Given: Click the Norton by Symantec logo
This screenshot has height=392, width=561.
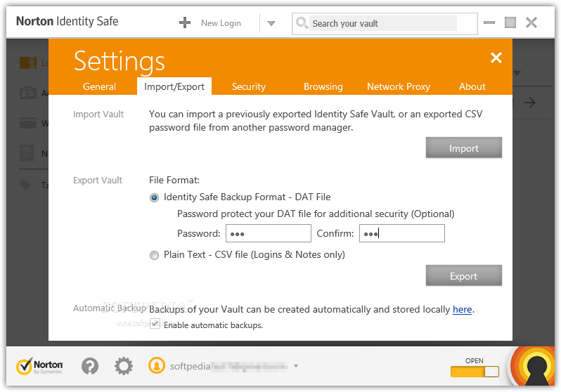Looking at the screenshot, I should (x=39, y=366).
